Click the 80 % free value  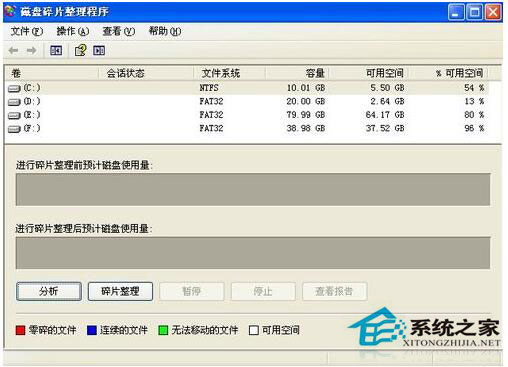474,115
